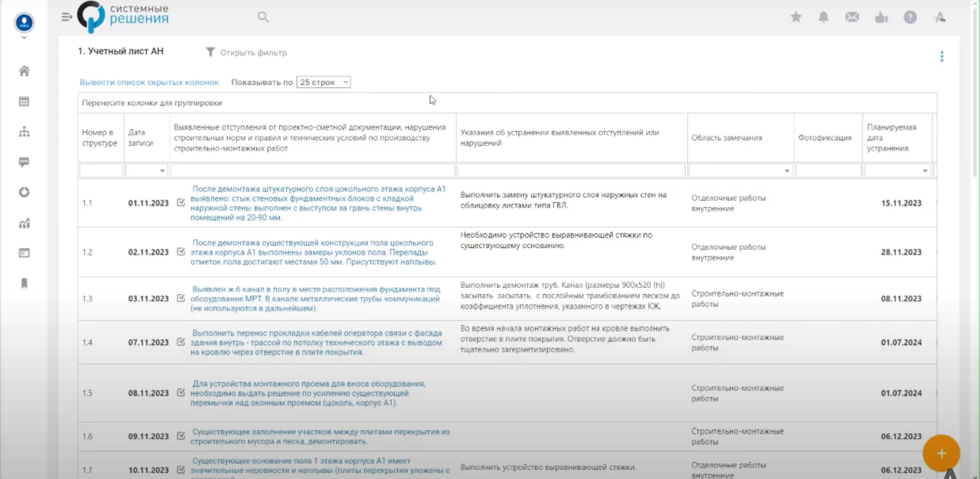Toggle the edit checkbox icon in row 1.4
This screenshot has width=980, height=479.
pyautogui.click(x=181, y=342)
